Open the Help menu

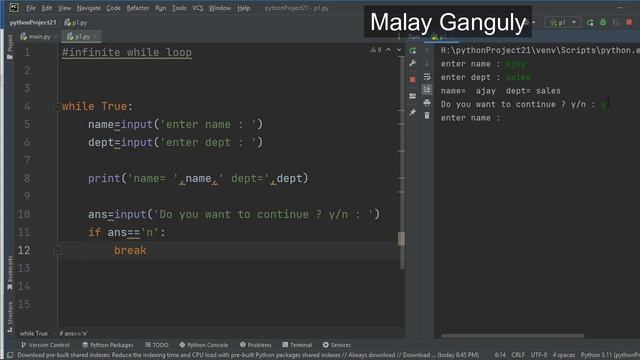(244, 8)
